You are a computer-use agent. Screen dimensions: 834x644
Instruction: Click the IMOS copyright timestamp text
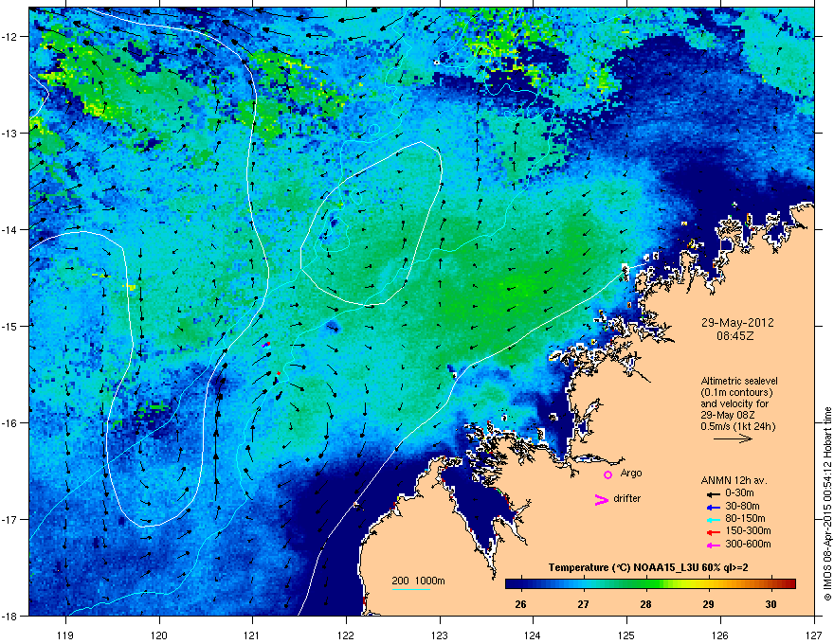coord(827,504)
